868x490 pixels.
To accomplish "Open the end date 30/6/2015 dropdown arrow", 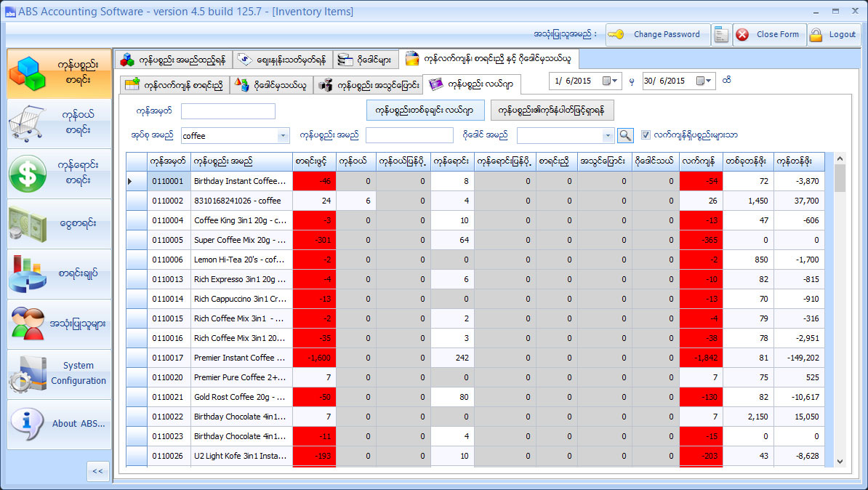I will point(709,81).
